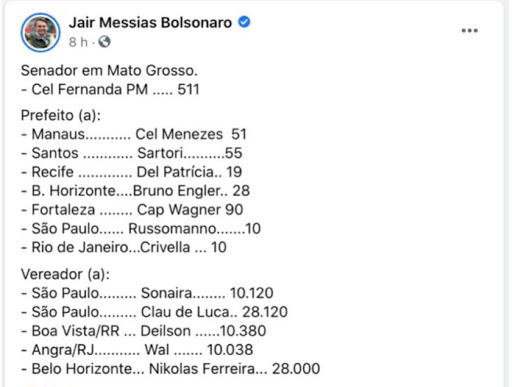Screen dimensions: 512x387
Task: Click the blue verified badge icon
Action: click(x=244, y=22)
